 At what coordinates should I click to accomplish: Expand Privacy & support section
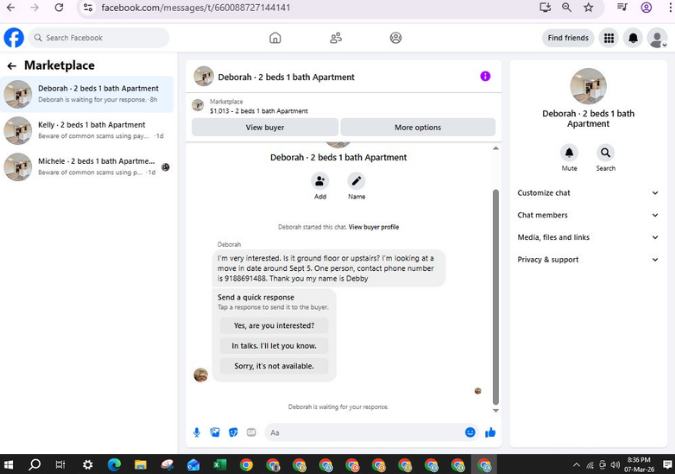588,260
